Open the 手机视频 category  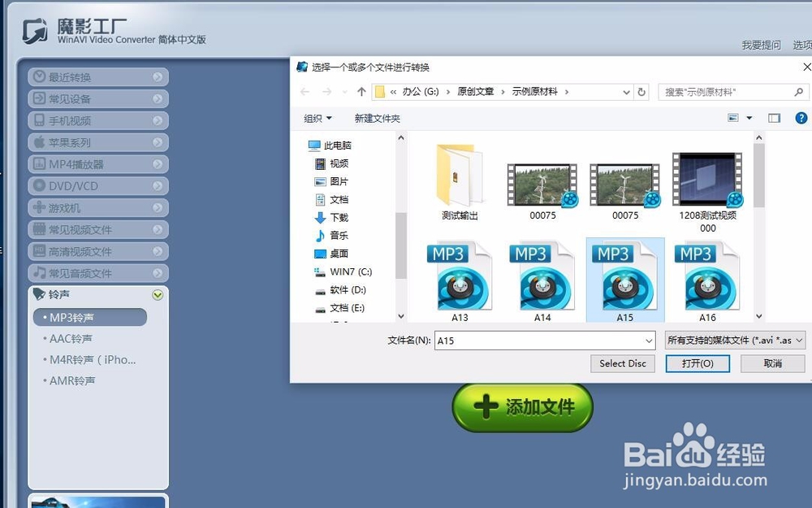pos(98,121)
